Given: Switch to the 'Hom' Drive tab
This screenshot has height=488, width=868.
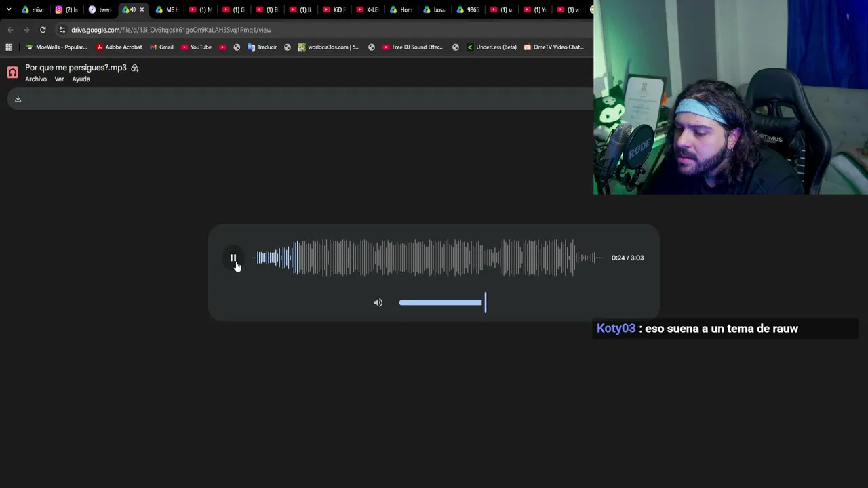Looking at the screenshot, I should click(x=400, y=9).
